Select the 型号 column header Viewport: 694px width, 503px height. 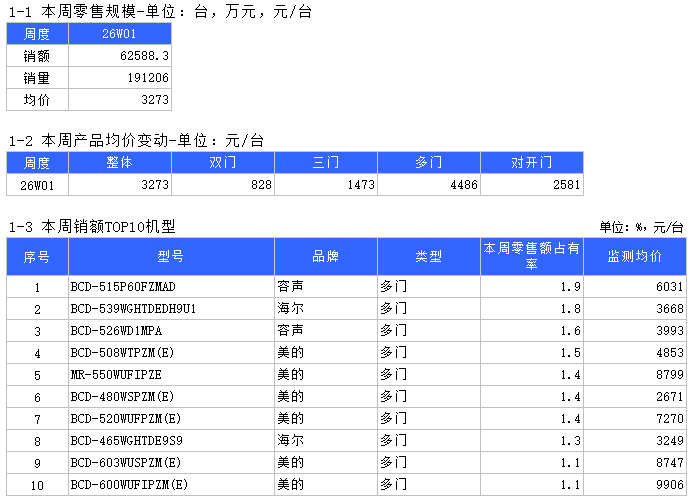[x=171, y=256]
